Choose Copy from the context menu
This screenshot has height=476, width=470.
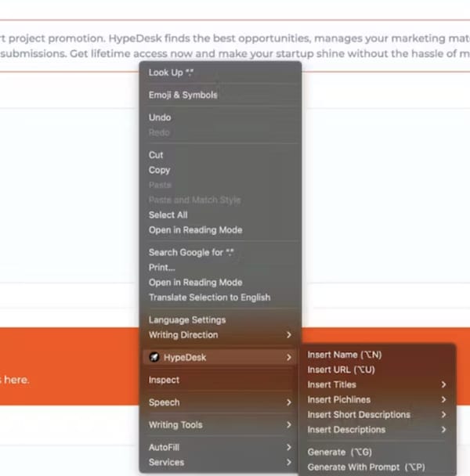pyautogui.click(x=159, y=170)
